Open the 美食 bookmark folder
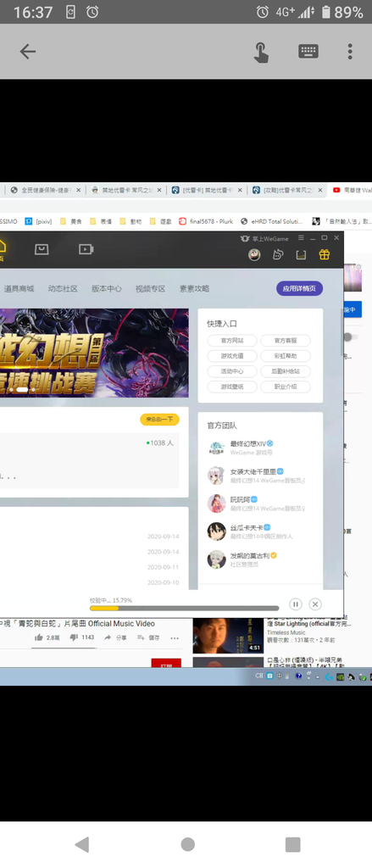The image size is (372, 868). [71, 221]
